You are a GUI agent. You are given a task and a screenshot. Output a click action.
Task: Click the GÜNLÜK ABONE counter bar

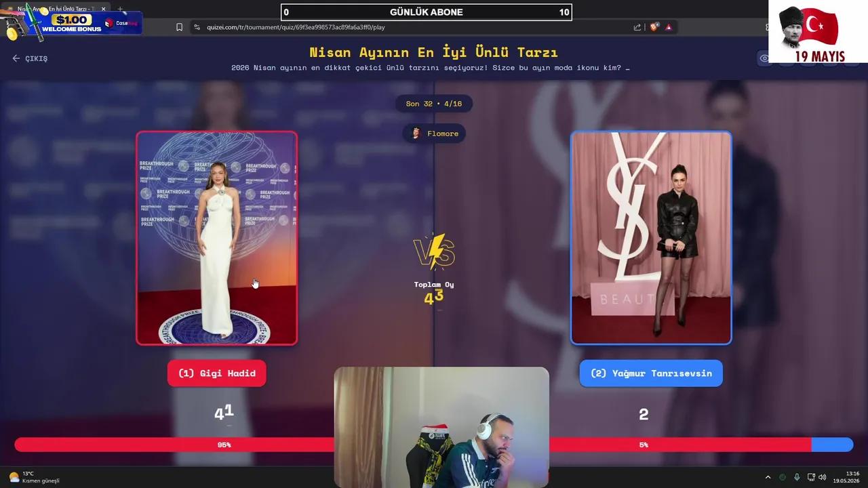(427, 12)
